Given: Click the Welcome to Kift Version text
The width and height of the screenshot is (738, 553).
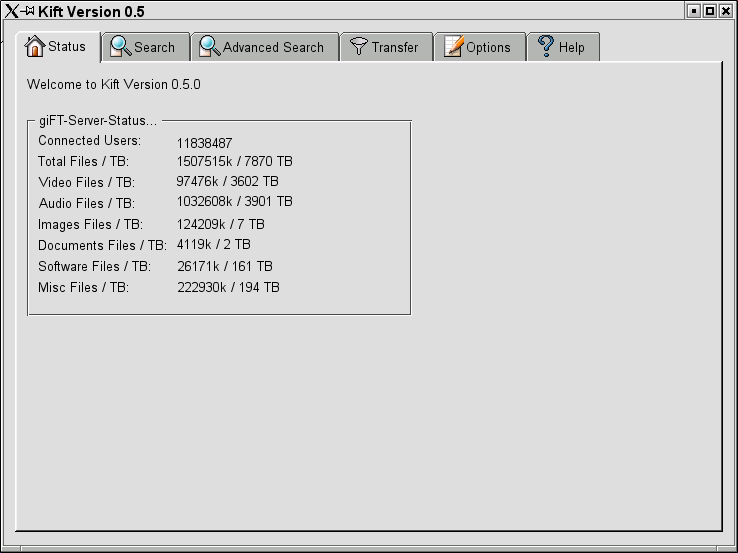Looking at the screenshot, I should 113,84.
